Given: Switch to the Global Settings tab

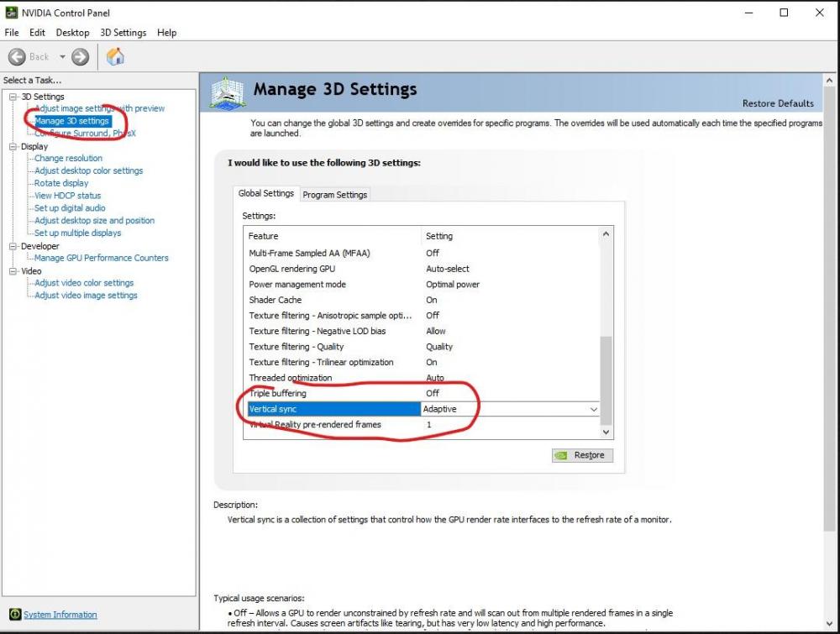Looking at the screenshot, I should (265, 193).
